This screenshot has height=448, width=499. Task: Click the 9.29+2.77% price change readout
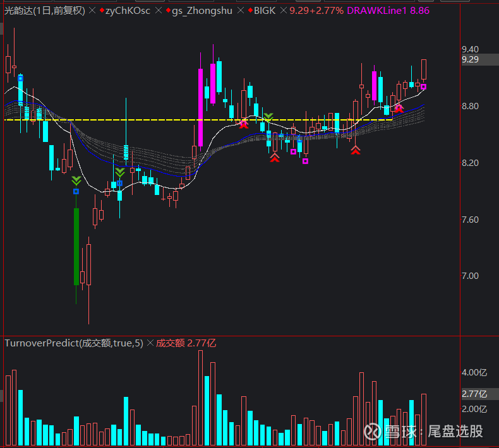(x=316, y=11)
